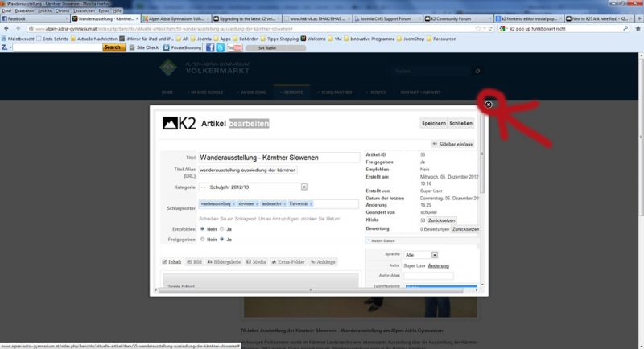The height and width of the screenshot is (349, 644).
Task: Switch to the Facebook browser tab
Action: click(x=35, y=18)
